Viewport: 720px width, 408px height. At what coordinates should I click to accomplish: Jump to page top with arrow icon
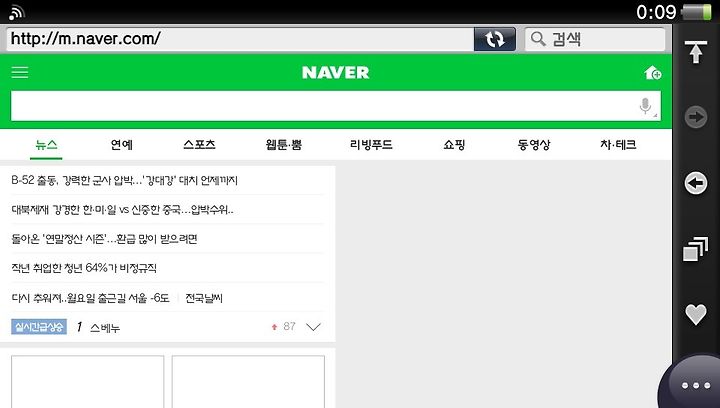pyautogui.click(x=696, y=51)
